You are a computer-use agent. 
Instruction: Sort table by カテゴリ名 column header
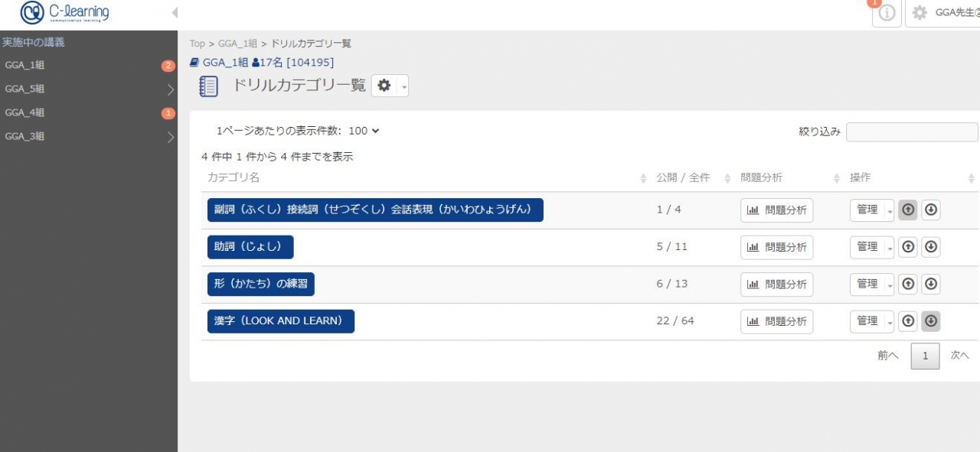pyautogui.click(x=234, y=178)
